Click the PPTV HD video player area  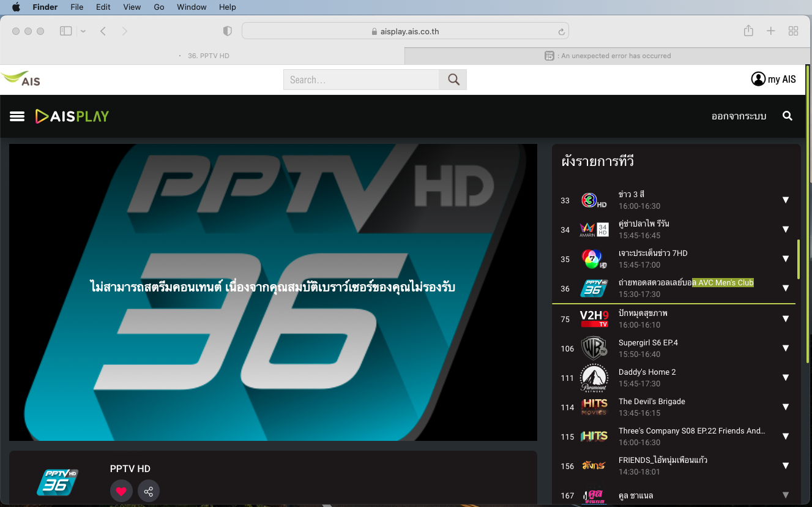273,292
